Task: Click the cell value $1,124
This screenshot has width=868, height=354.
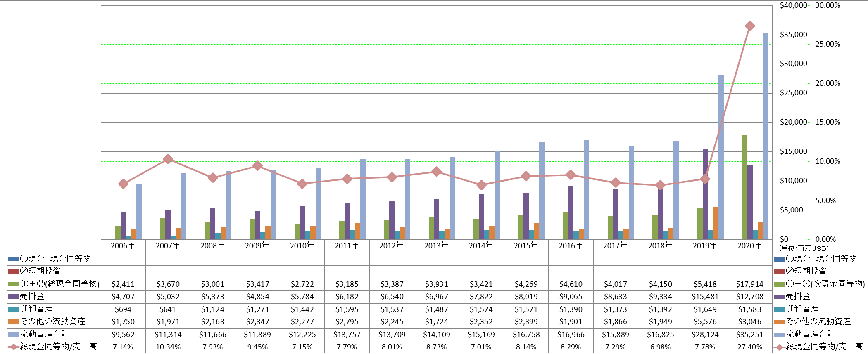Action: tap(212, 309)
